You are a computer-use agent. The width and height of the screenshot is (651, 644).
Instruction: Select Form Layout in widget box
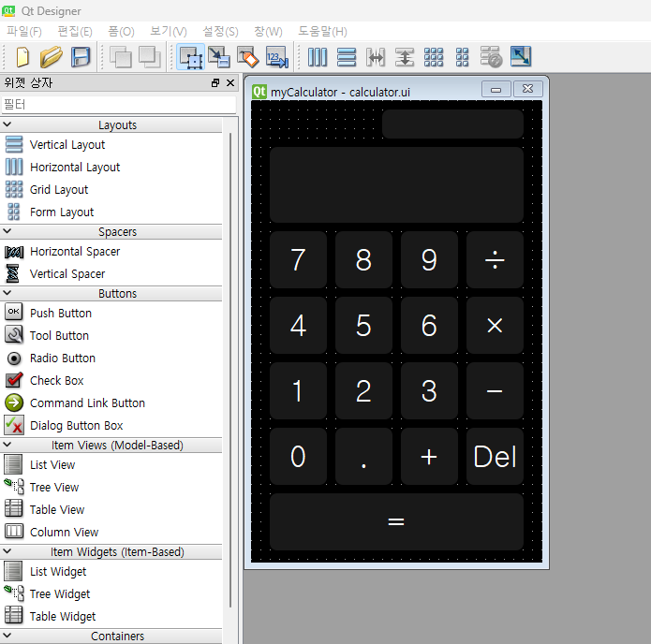click(62, 212)
